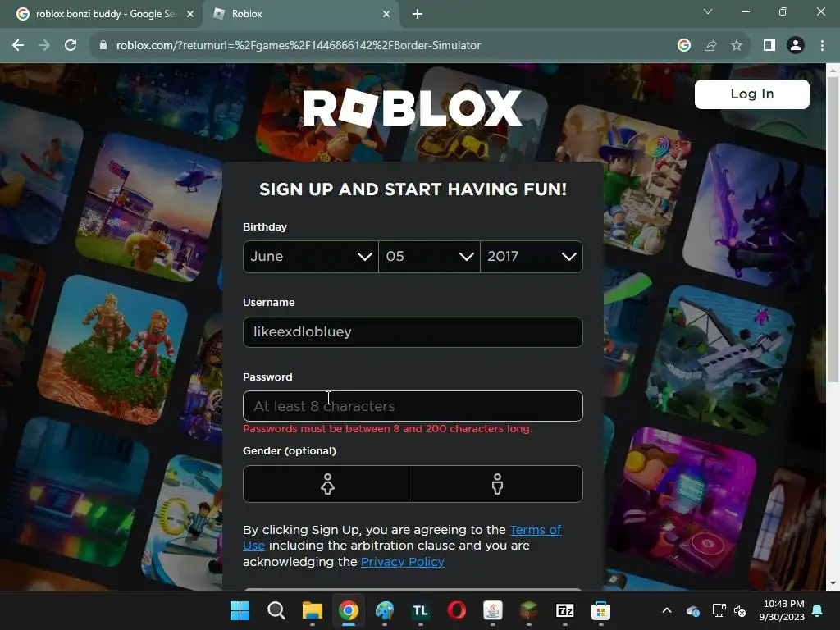Click the airplane crash game thumbnail
This screenshot has height=630, width=840.
(x=720, y=361)
